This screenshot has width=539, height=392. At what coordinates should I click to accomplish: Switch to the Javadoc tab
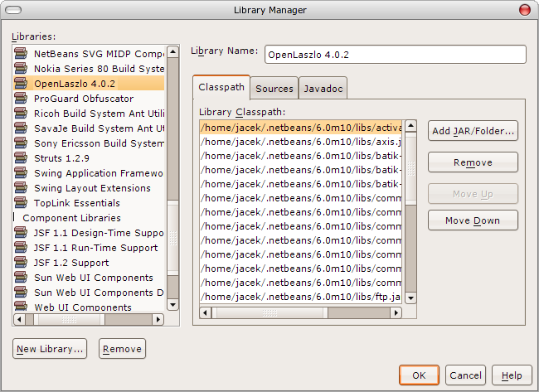click(x=323, y=89)
